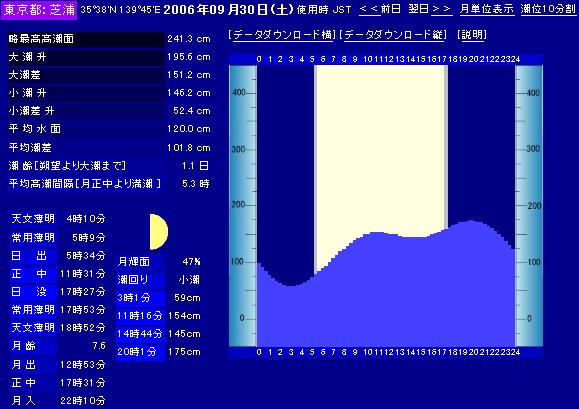Download data in horizontal format データダウンロード横
Image resolution: width=579 pixels, height=409 pixels.
(x=282, y=35)
